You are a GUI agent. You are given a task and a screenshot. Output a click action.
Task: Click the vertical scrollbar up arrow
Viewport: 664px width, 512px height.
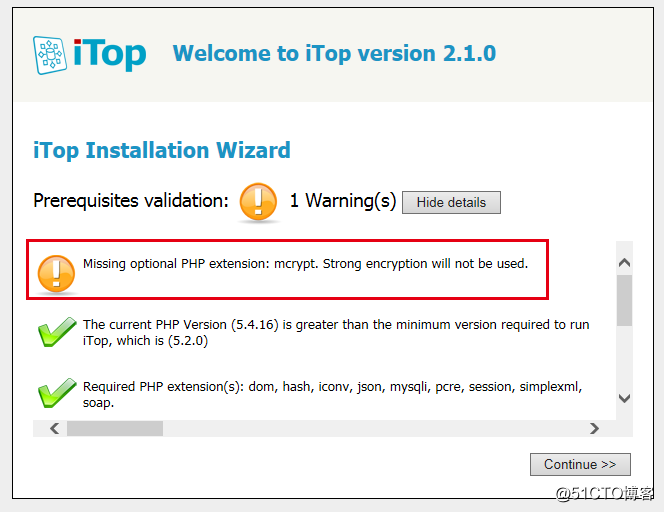pos(624,263)
